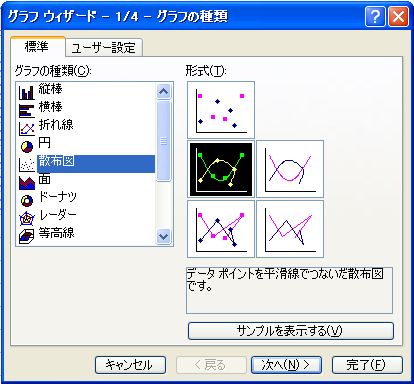414x384 pixels.
Task: Click the サンプルを表示する button
Action: [x=291, y=331]
